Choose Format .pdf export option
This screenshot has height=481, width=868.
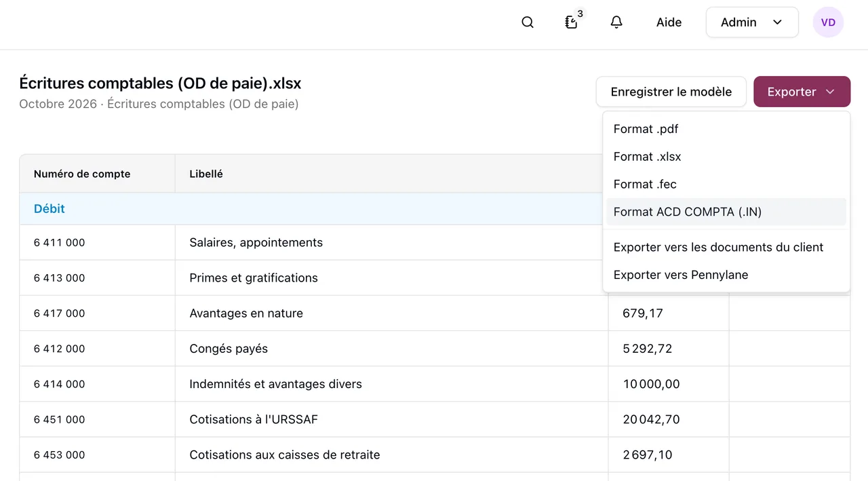tap(726, 129)
